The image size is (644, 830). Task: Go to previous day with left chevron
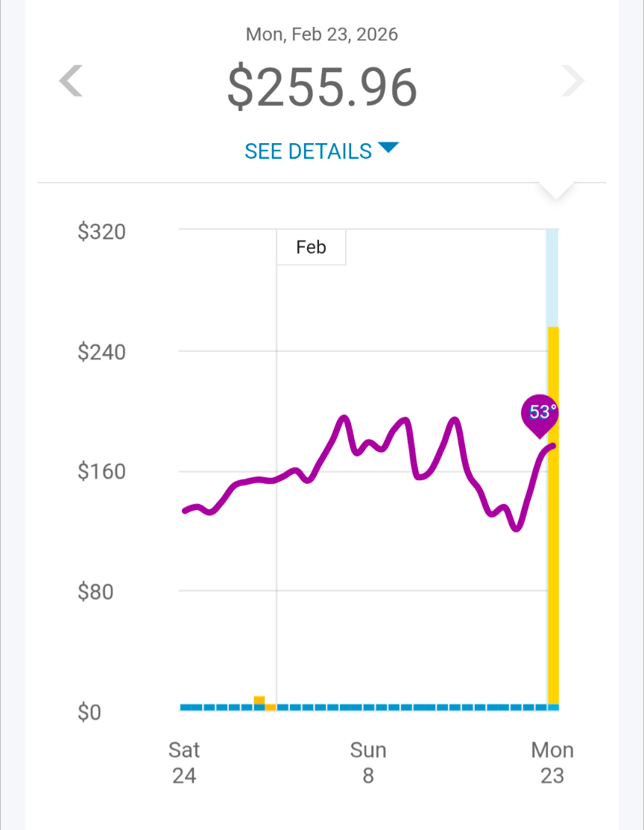pos(72,81)
